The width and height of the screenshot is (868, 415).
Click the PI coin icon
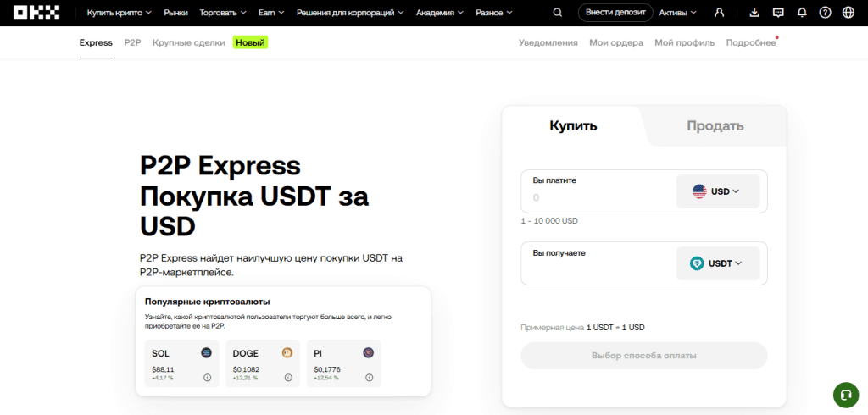pyautogui.click(x=368, y=352)
